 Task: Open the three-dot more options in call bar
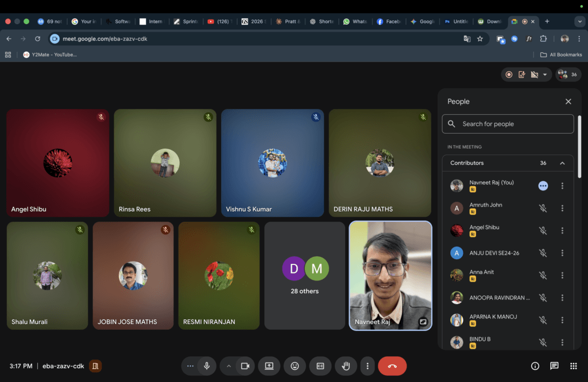[367, 366]
